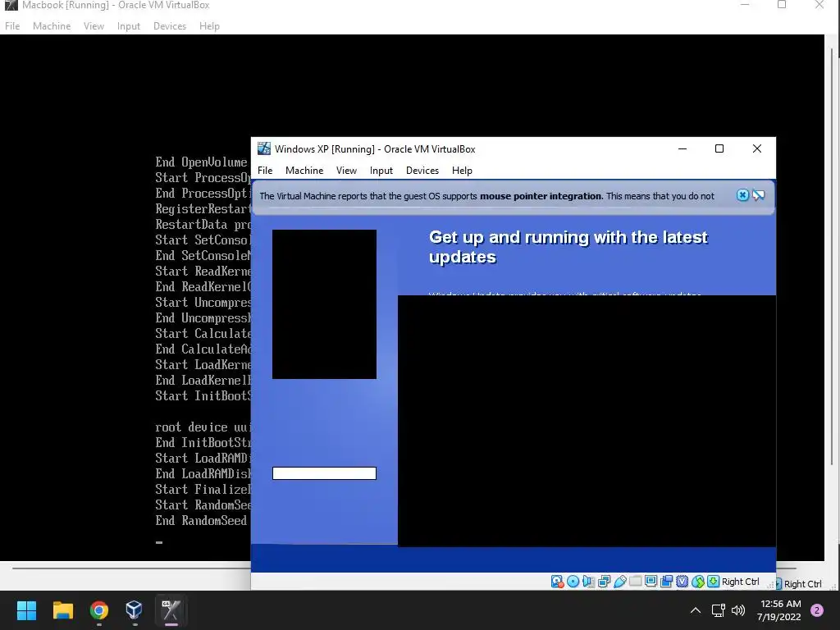Click Right Ctrl host key label in Macbook window
Screen dimensions: 840x630
click(x=802, y=584)
